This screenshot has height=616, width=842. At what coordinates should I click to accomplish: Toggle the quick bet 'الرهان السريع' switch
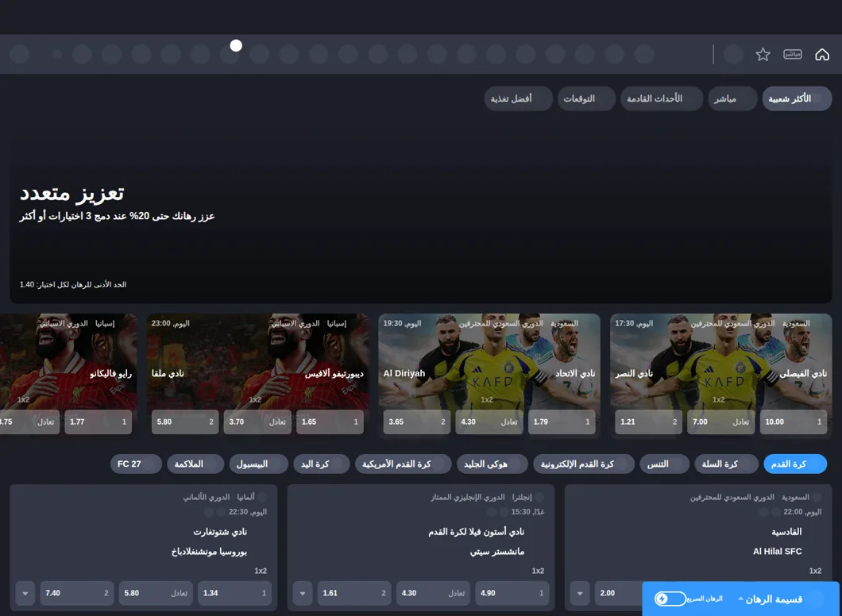(670, 599)
